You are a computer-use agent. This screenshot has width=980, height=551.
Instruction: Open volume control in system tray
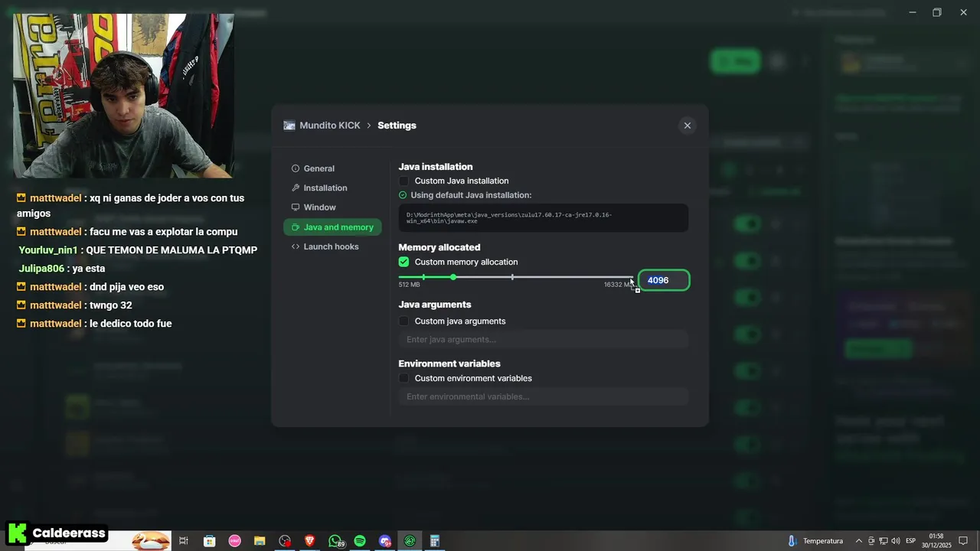896,541
